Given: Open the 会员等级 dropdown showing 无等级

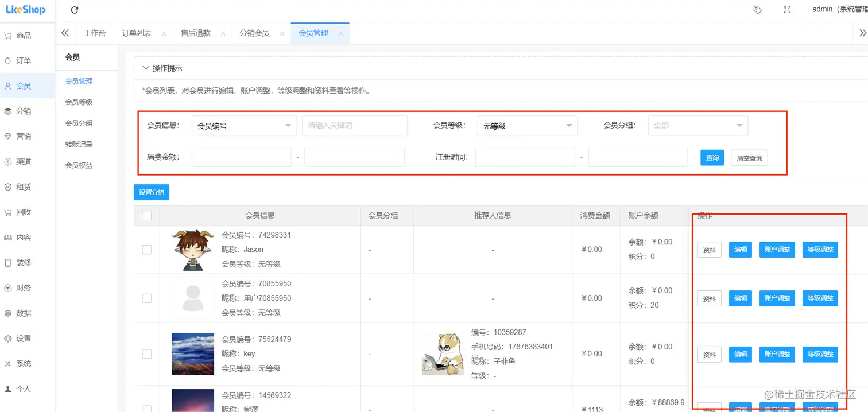Looking at the screenshot, I should click(528, 126).
